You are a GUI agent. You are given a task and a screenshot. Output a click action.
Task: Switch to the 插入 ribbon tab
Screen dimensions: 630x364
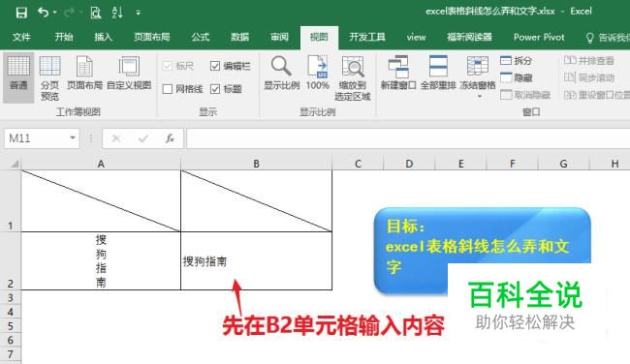[104, 37]
